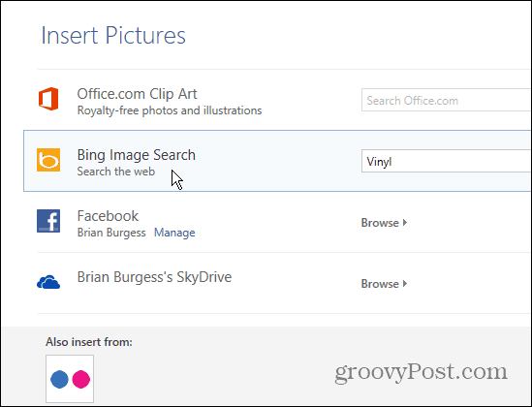Click the Search Office.com input field
Viewport: 532px width, 407px height.
pos(447,100)
